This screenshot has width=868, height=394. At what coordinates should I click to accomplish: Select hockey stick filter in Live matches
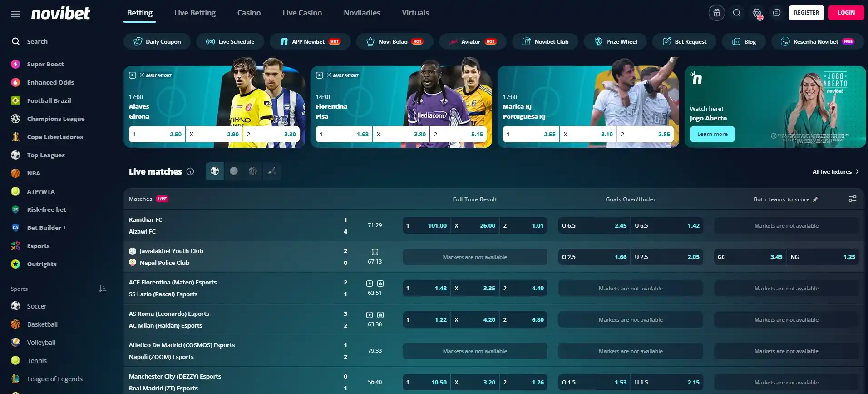pos(272,171)
